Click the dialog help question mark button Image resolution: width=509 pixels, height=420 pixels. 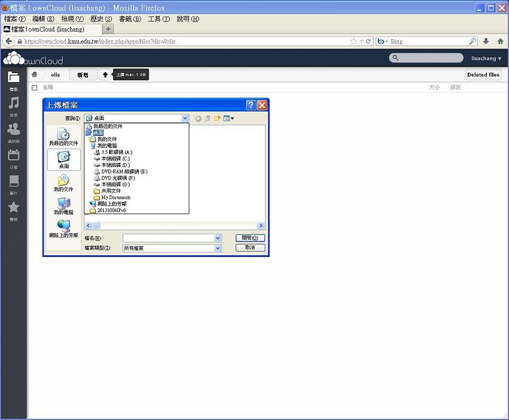click(x=250, y=105)
